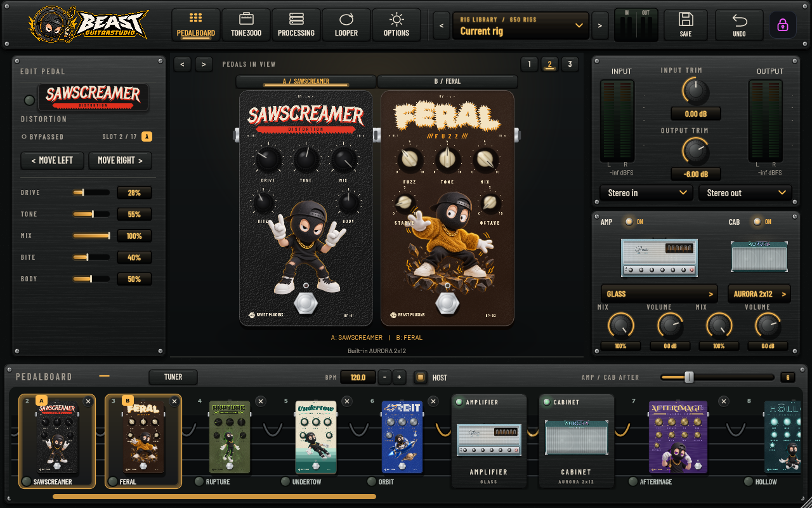Decrease BPM with the minus button
Screen dimensions: 812x508
(x=384, y=377)
